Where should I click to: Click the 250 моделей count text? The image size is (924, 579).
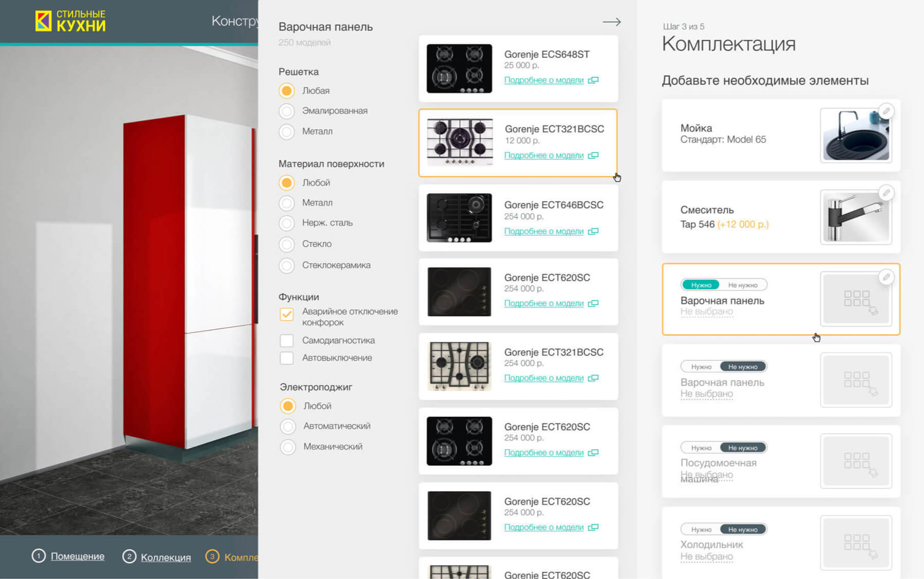[305, 43]
